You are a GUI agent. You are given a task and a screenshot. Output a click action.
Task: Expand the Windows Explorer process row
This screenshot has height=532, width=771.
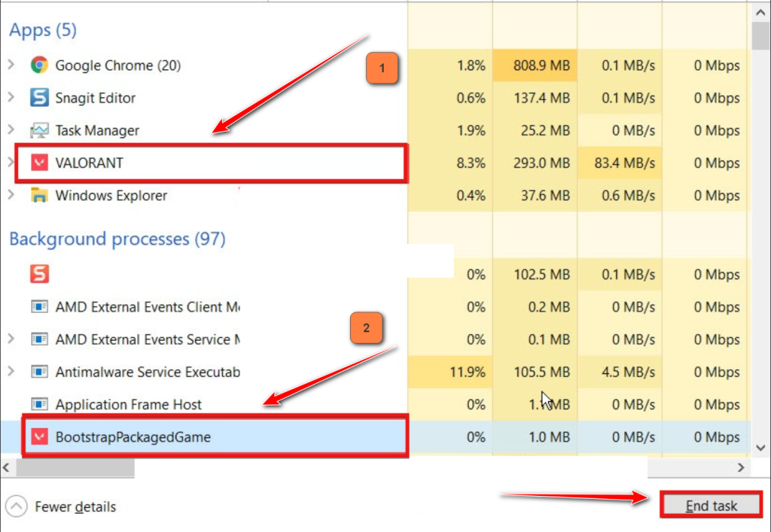click(x=11, y=195)
